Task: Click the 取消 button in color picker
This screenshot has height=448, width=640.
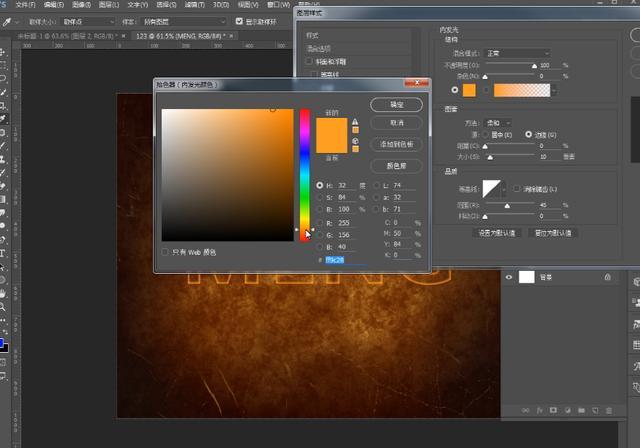Action: pyautogui.click(x=396, y=123)
